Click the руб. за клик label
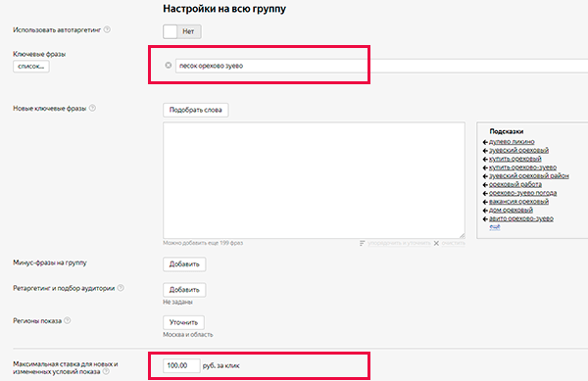The width and height of the screenshot is (588, 381). pyautogui.click(x=220, y=365)
